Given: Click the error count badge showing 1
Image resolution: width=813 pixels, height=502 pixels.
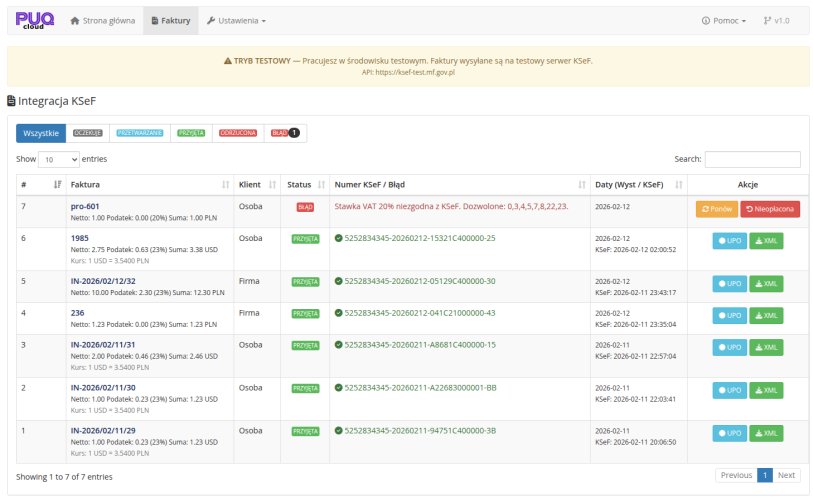Looking at the screenshot, I should [x=294, y=133].
